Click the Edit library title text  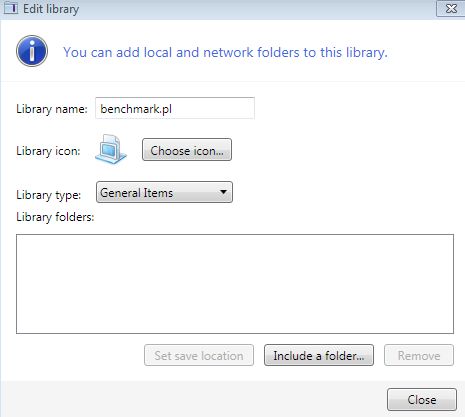pyautogui.click(x=51, y=9)
